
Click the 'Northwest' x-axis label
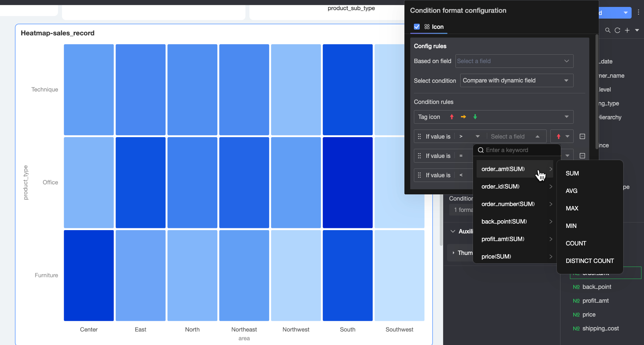296,330
